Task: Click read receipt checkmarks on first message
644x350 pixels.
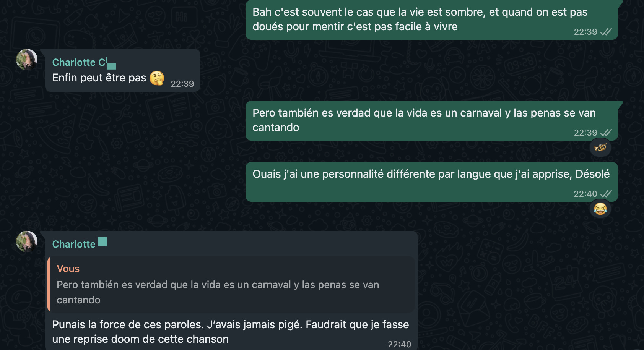Action: pos(606,32)
